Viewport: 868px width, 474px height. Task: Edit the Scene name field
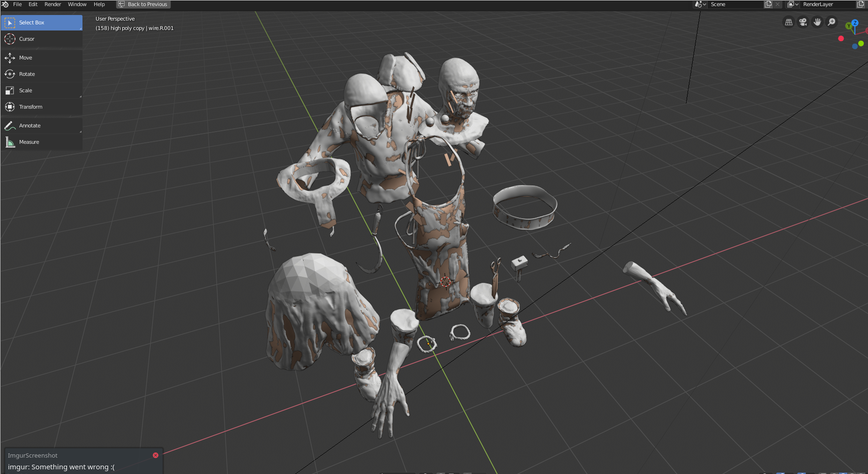coord(735,4)
